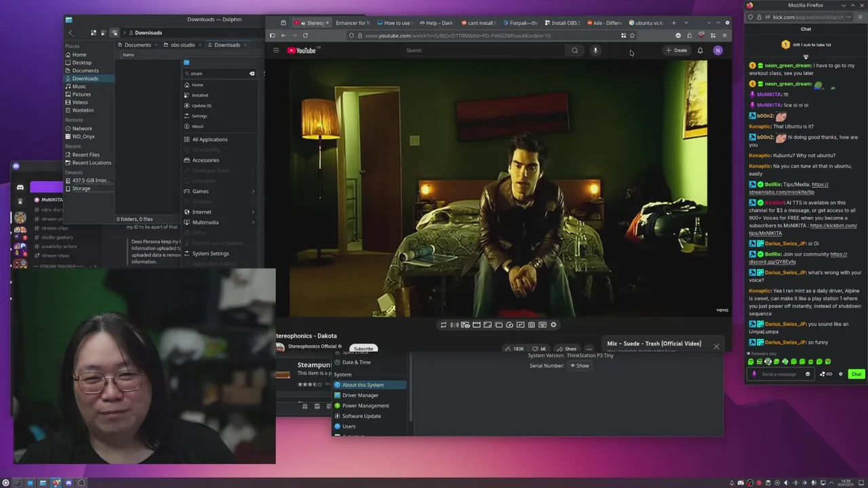The image size is (868, 488).
Task: Open the YouTube account avatar menu
Action: click(717, 50)
